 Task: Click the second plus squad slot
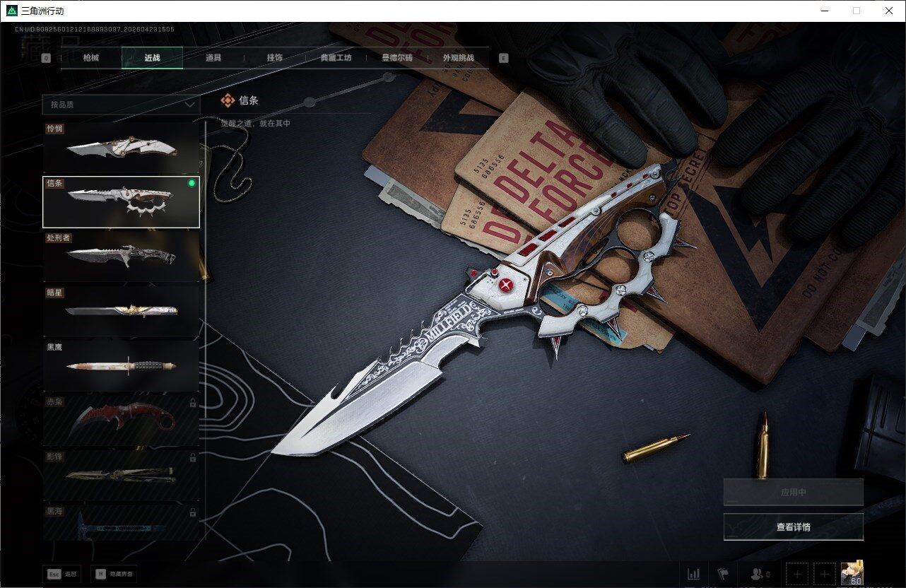pyautogui.click(x=823, y=574)
